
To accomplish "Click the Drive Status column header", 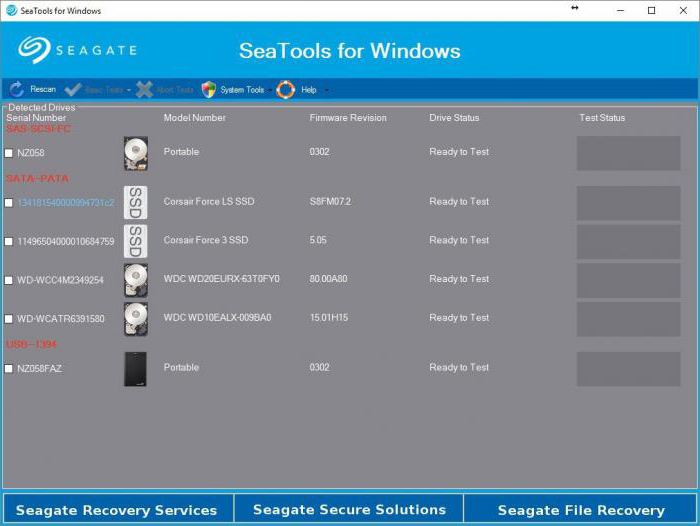I will tap(454, 118).
